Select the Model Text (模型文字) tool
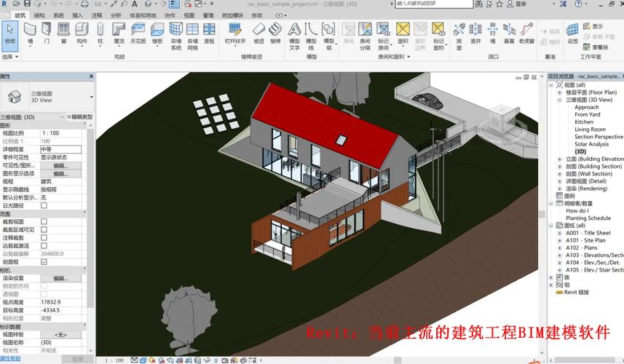This screenshot has width=624, height=364. [x=294, y=36]
